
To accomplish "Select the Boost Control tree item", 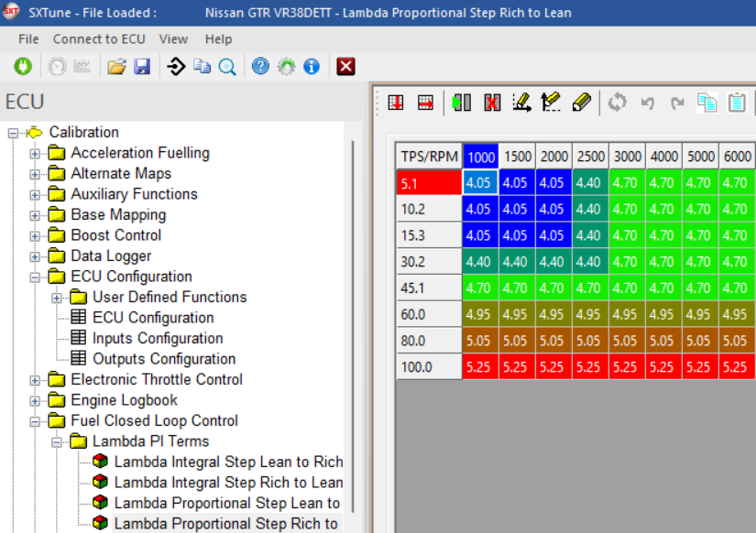I will (x=115, y=235).
